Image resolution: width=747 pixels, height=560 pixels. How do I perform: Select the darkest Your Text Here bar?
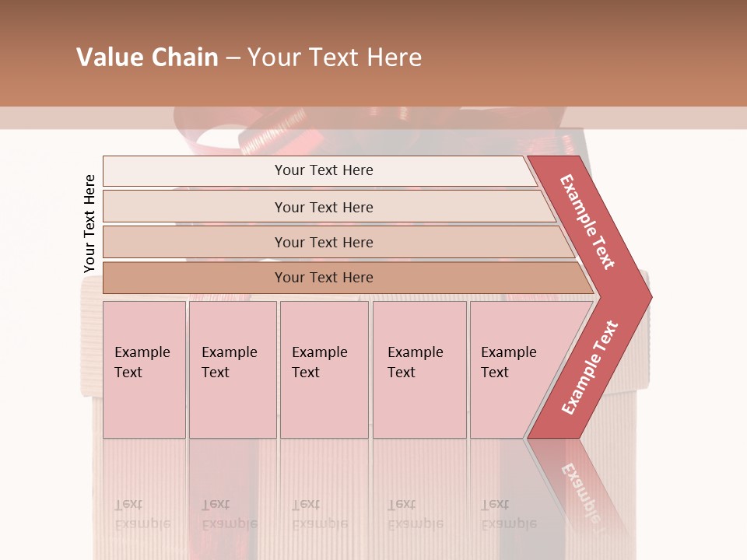point(323,278)
